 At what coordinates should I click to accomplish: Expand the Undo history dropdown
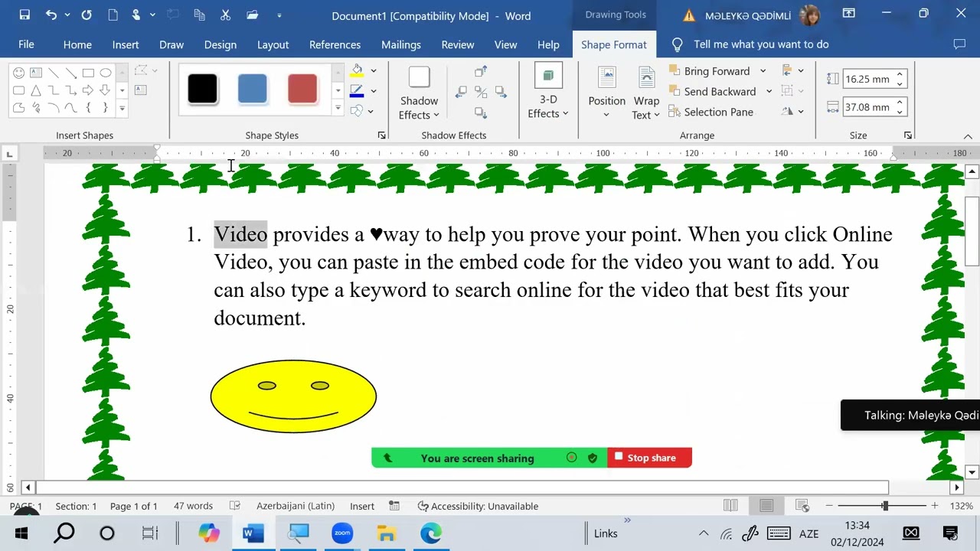coord(67,15)
